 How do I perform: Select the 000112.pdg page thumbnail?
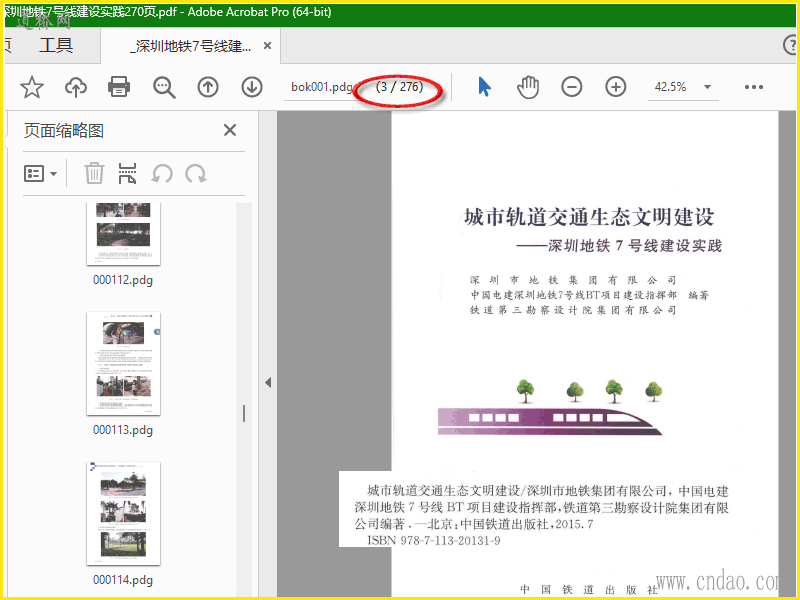(123, 234)
